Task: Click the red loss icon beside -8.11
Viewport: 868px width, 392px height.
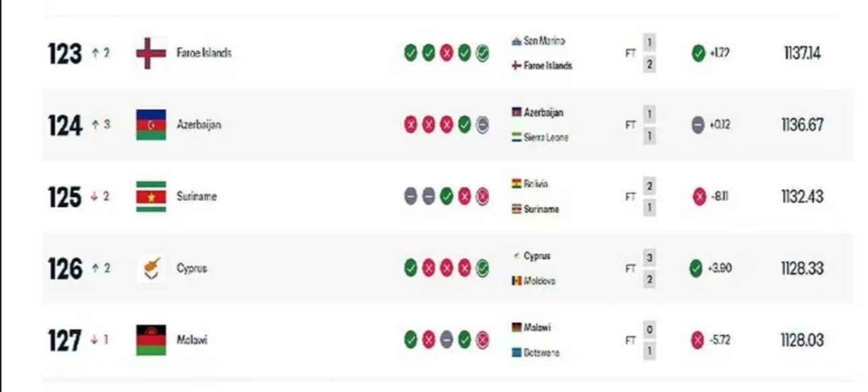Action: [x=699, y=197]
